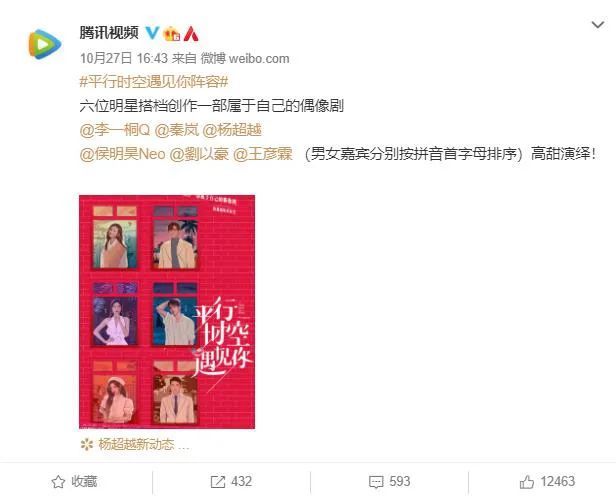616x496 pixels.
Task: Open the 杨超越新动态 topic link
Action: (x=135, y=445)
